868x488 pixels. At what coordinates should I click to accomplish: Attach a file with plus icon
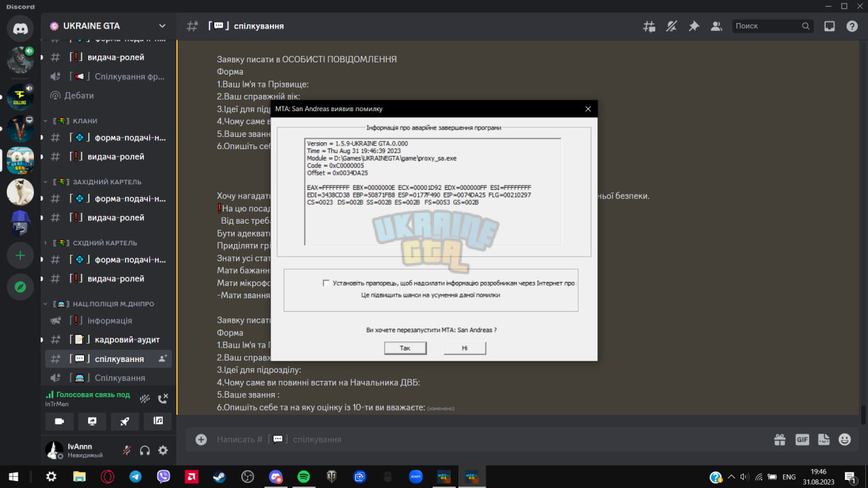[201, 439]
